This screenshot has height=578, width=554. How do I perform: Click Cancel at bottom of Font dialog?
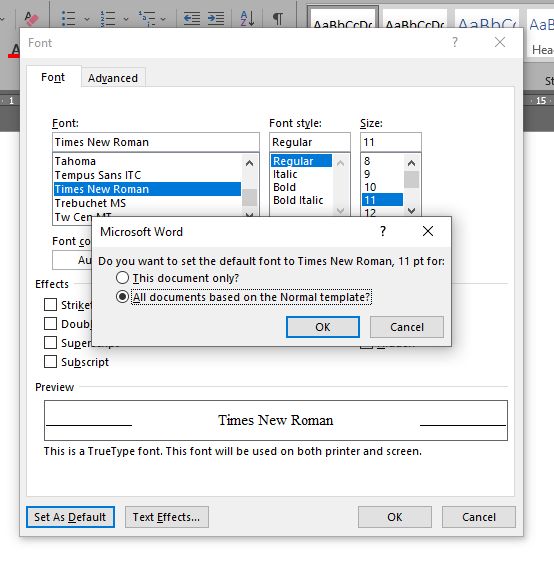479,517
